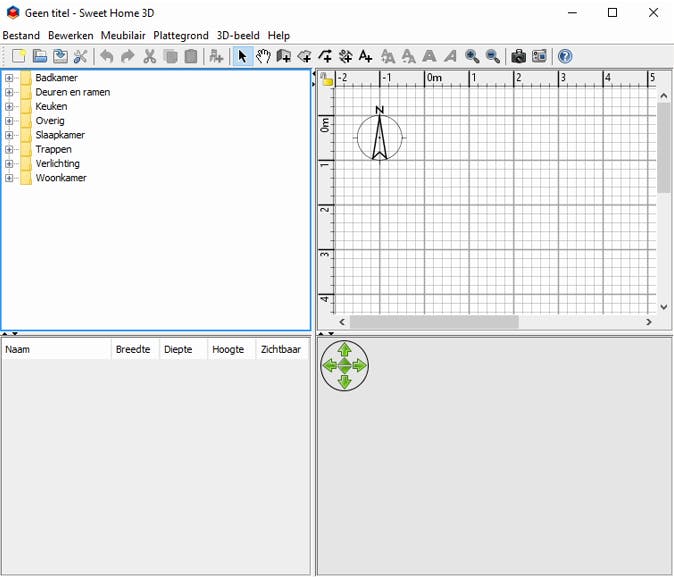Select the Verlichting category in catalog
Screen dimensions: 674x577
pos(57,164)
